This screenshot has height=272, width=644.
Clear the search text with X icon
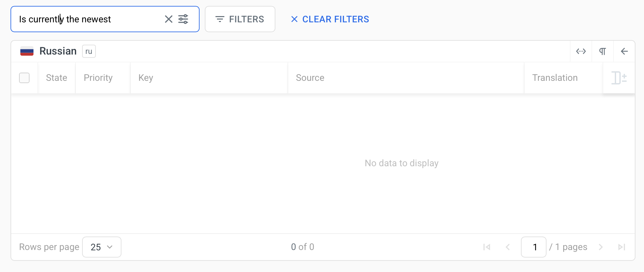[168, 19]
